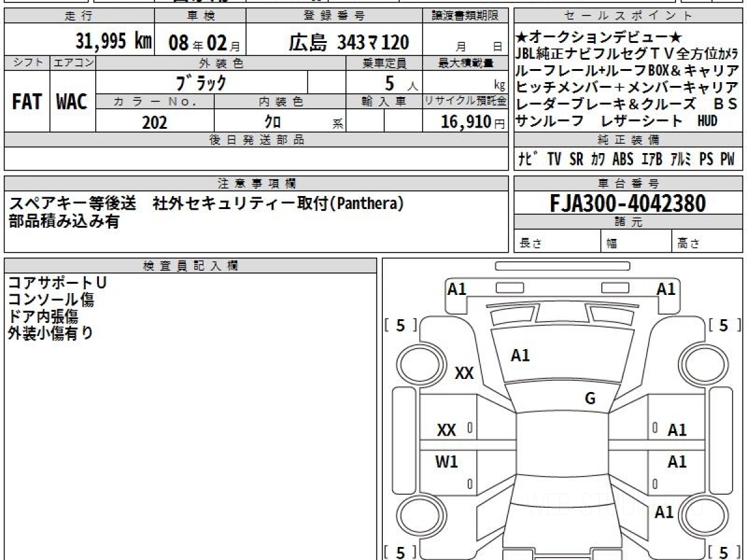This screenshot has width=747, height=560.
Task: Click the 譲渡書類期限 header
Action: (x=465, y=16)
